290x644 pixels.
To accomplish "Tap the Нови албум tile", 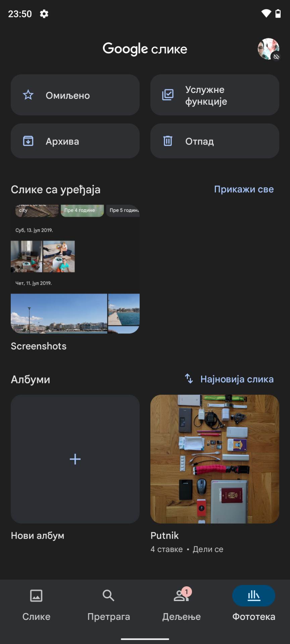I will click(75, 459).
